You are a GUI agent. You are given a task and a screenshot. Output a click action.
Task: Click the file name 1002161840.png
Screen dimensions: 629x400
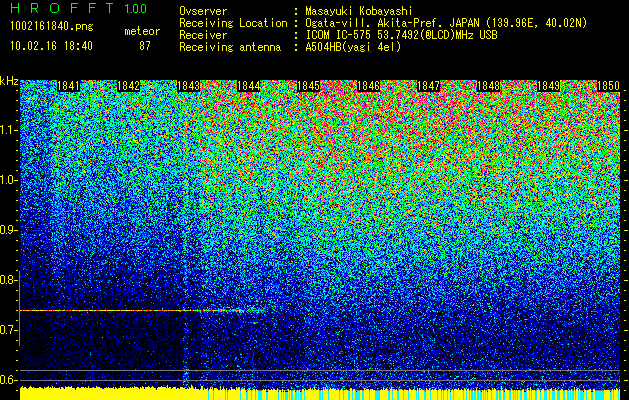click(52, 27)
